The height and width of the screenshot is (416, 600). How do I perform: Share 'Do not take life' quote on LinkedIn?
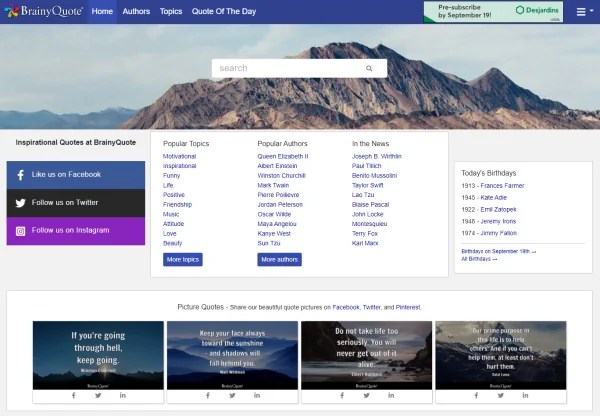coord(391,395)
